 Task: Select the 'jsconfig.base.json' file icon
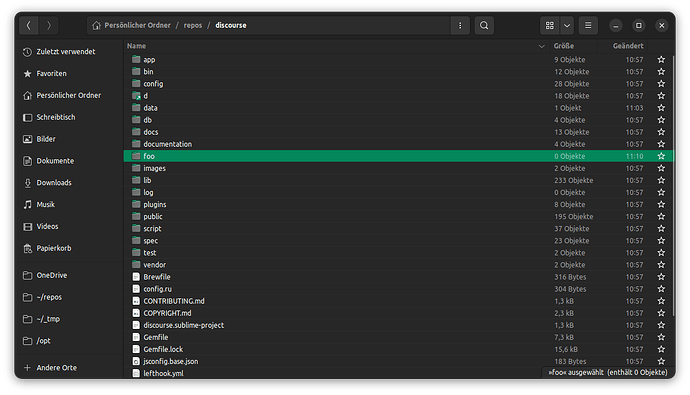136,361
